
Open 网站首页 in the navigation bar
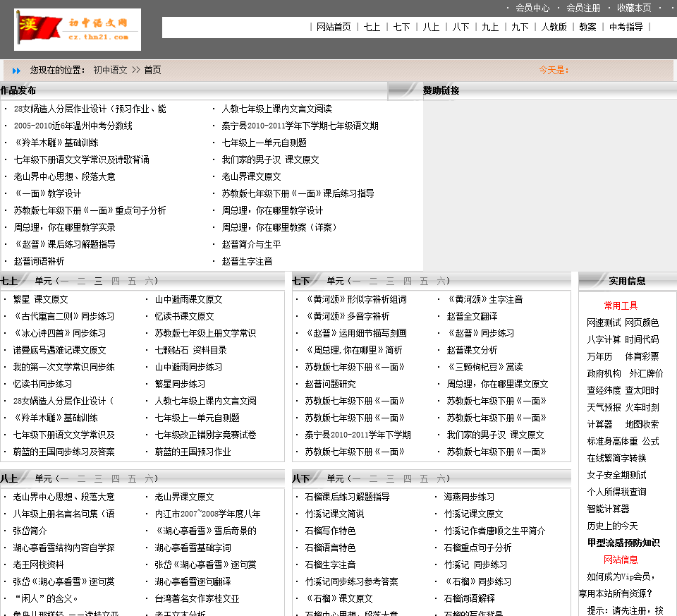pos(334,27)
